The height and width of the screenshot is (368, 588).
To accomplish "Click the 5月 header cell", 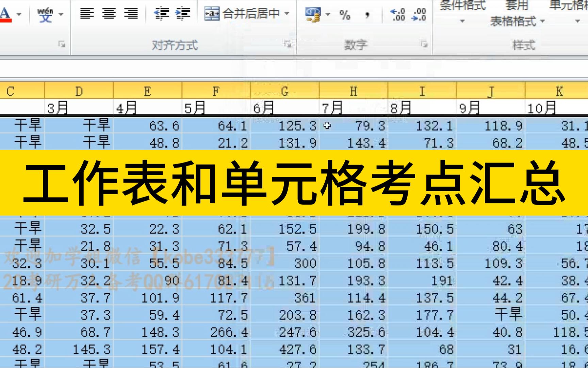I will (216, 108).
